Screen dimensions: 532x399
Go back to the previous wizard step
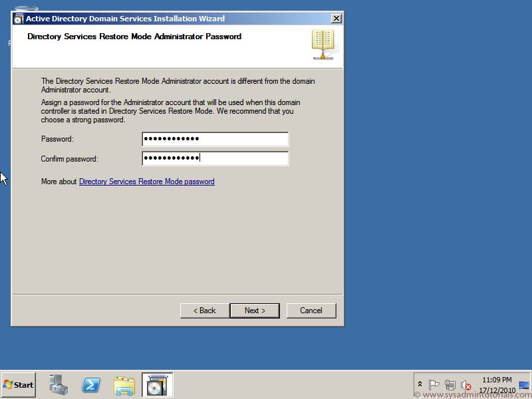pos(203,310)
